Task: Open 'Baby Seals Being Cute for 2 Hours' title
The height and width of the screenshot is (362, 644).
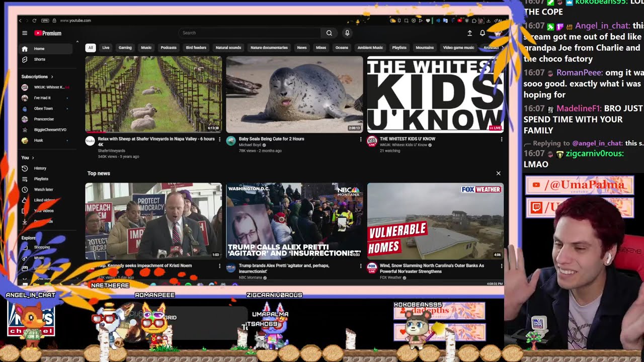Action: 271,139
